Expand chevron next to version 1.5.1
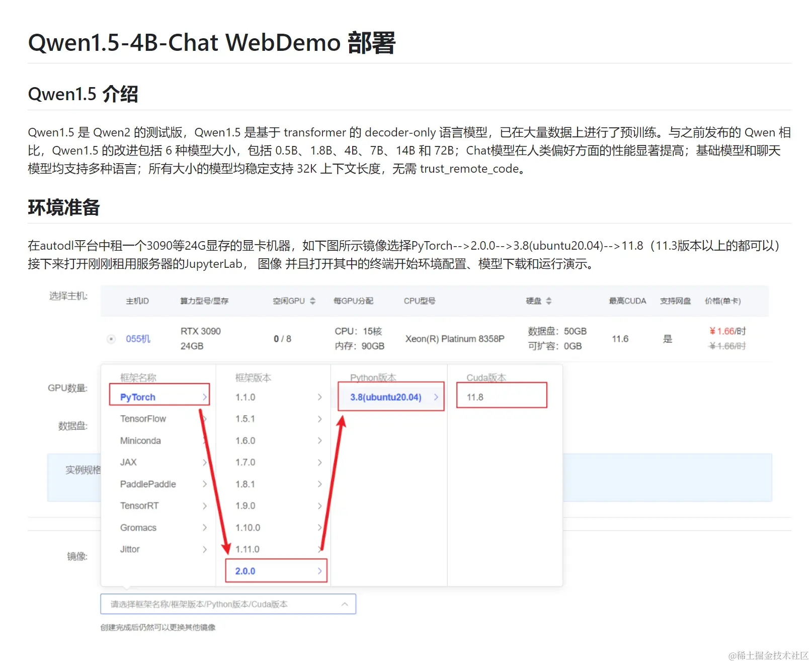This screenshot has height=664, width=812. pyautogui.click(x=319, y=419)
